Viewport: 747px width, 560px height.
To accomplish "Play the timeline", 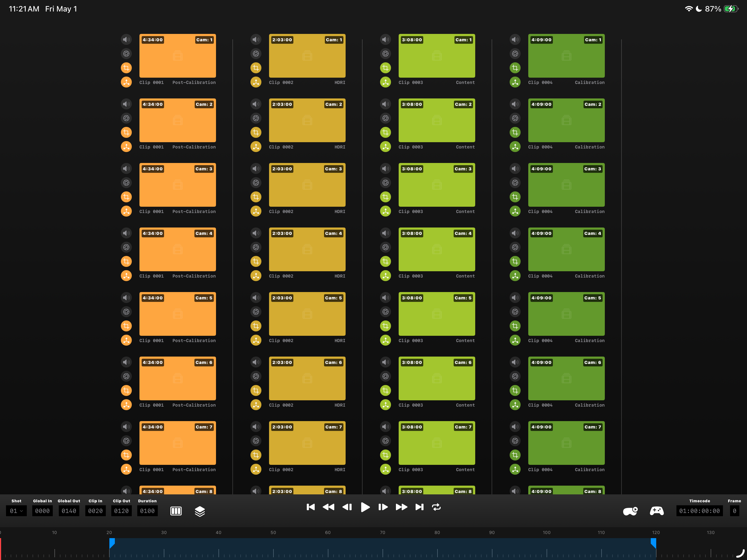I will pos(365,507).
